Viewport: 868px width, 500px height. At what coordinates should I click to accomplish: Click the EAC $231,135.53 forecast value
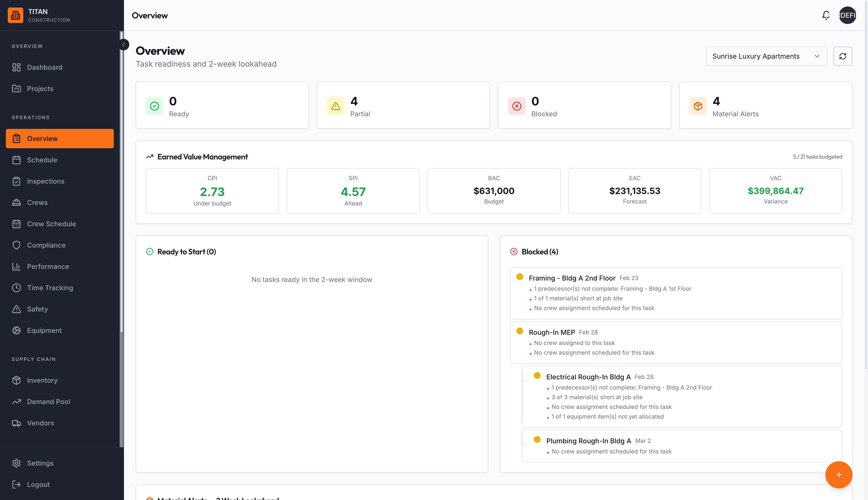[635, 191]
